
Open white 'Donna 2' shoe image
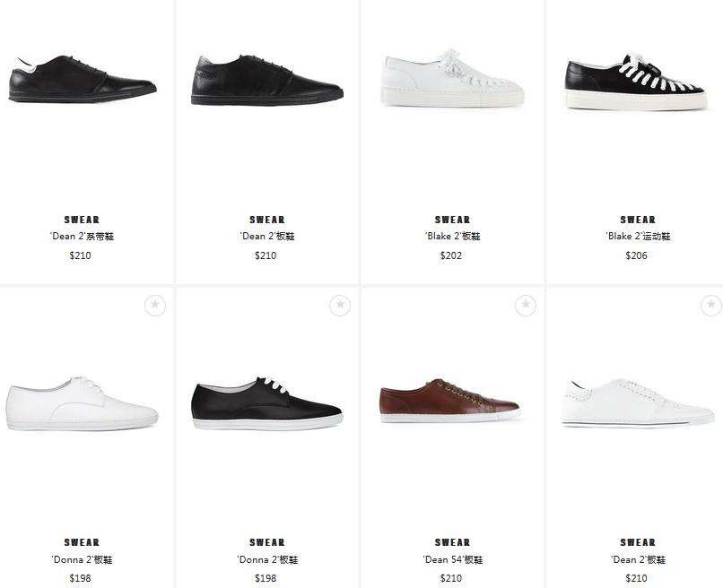coord(82,403)
